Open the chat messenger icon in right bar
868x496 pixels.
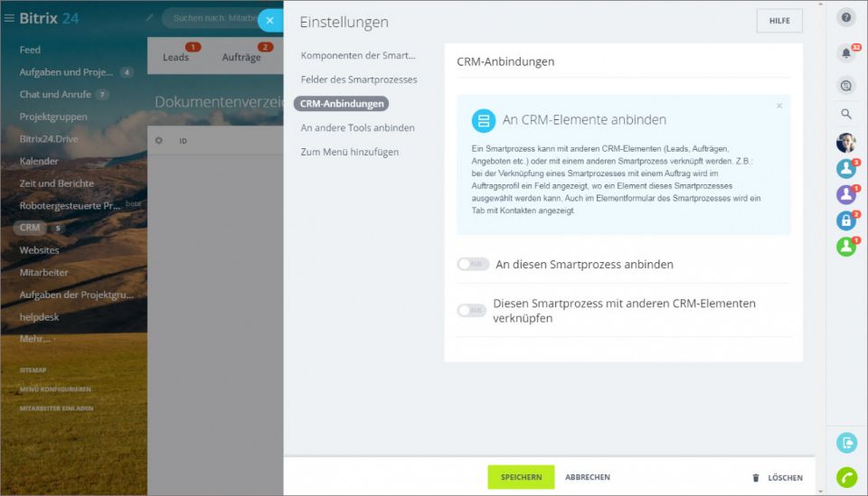pos(846,84)
